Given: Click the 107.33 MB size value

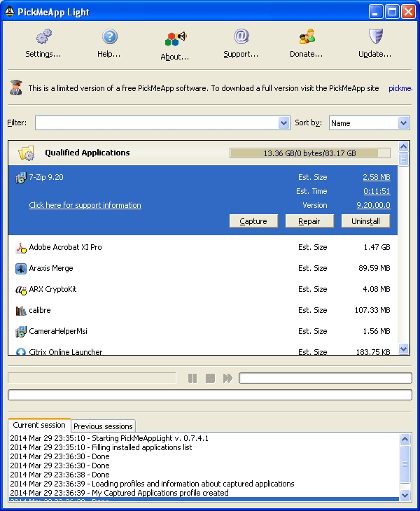Looking at the screenshot, I should click(x=372, y=310).
